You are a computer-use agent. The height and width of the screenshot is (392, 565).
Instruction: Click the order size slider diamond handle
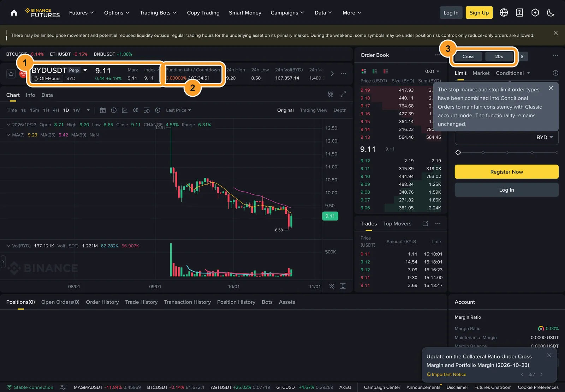458,152
